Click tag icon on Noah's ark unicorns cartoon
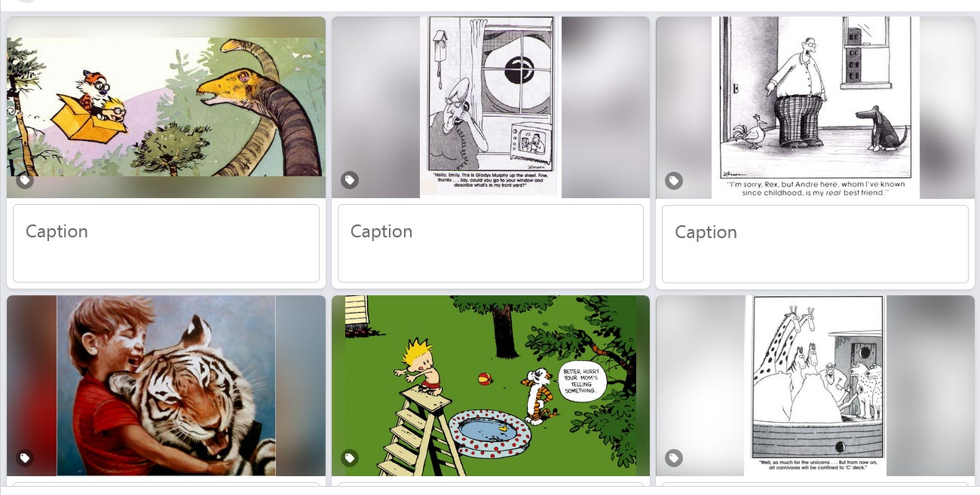The image size is (980, 495). pyautogui.click(x=674, y=457)
